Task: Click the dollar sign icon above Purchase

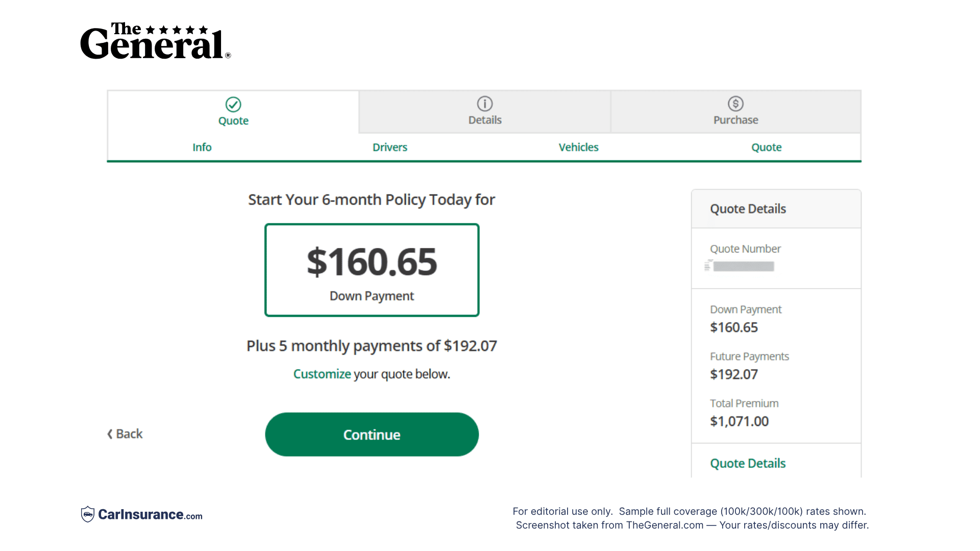Action: 735,104
